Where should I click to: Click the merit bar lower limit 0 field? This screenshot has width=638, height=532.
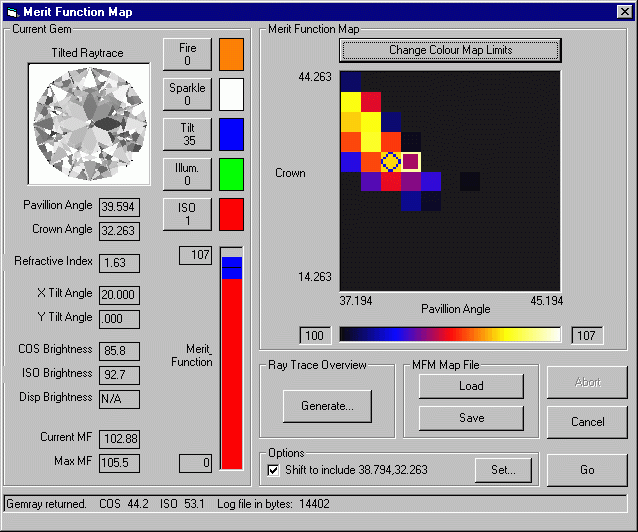(195, 463)
